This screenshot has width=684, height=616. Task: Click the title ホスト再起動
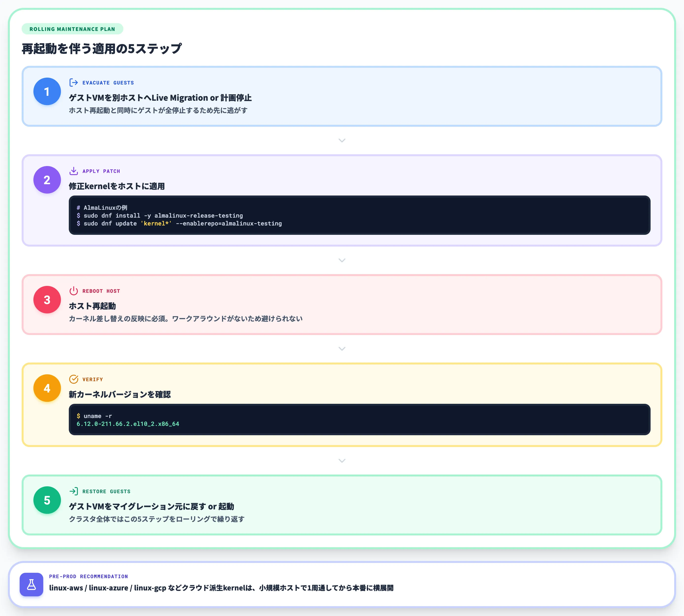click(x=92, y=306)
